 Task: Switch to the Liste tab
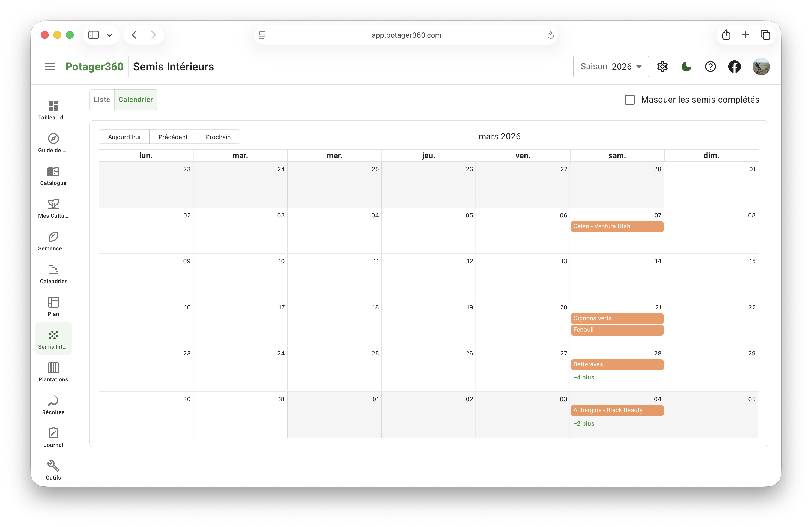coord(101,100)
